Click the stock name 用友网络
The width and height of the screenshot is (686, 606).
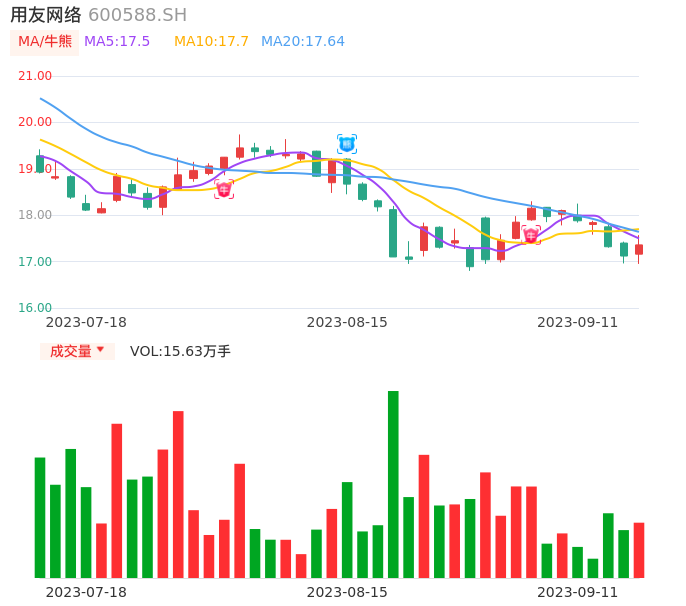[46, 15]
